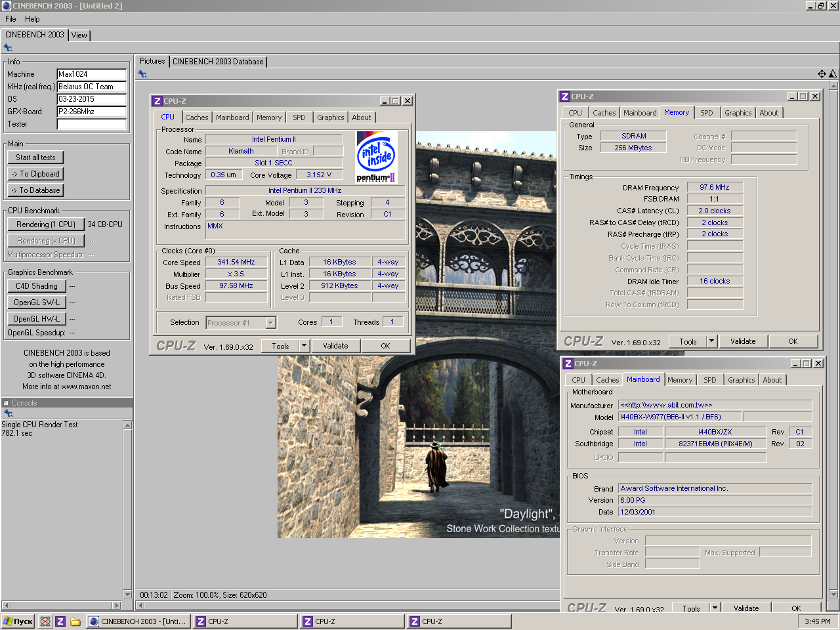840x630 pixels.
Task: Open the CPU tab in the Memory window
Action: pos(575,113)
